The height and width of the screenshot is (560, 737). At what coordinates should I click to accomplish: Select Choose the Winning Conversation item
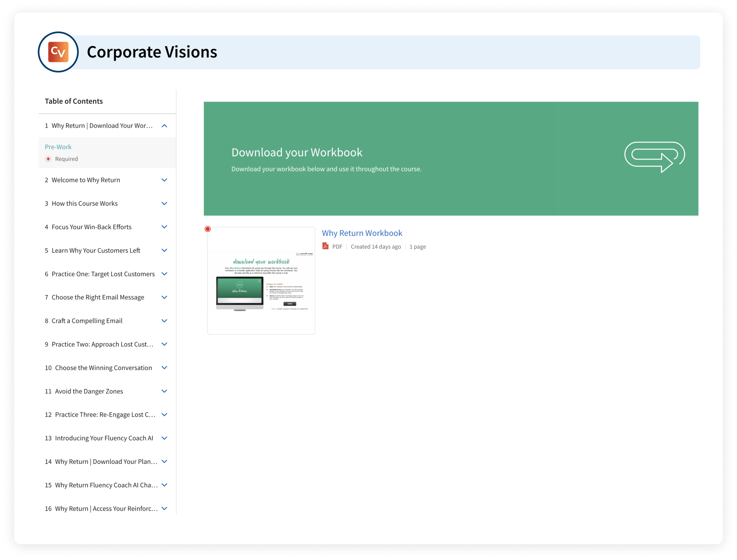click(x=103, y=368)
